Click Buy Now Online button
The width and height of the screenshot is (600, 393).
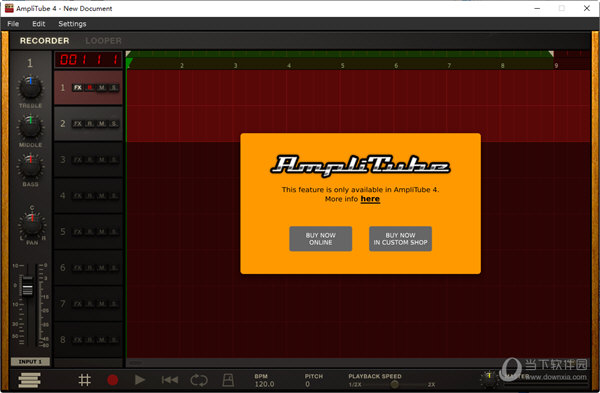321,239
